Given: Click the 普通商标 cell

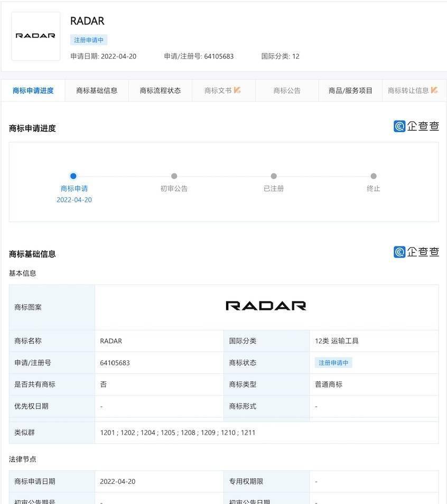Looking at the screenshot, I should tap(374, 384).
